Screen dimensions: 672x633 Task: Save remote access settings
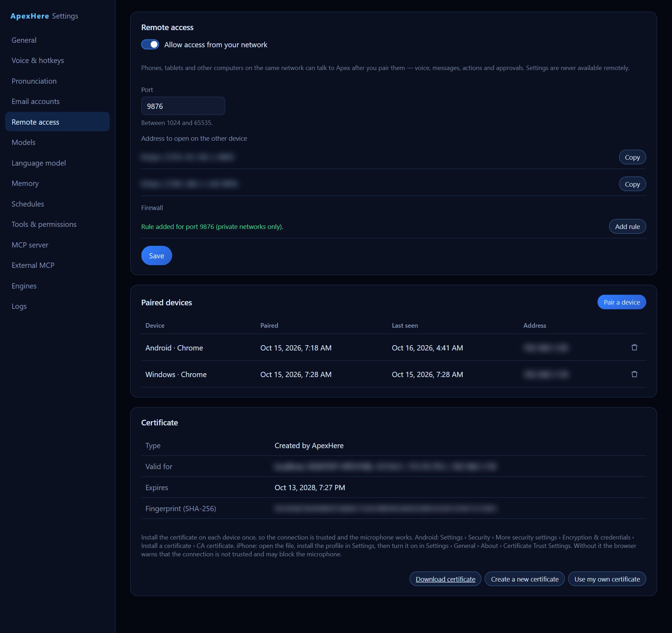(x=156, y=256)
